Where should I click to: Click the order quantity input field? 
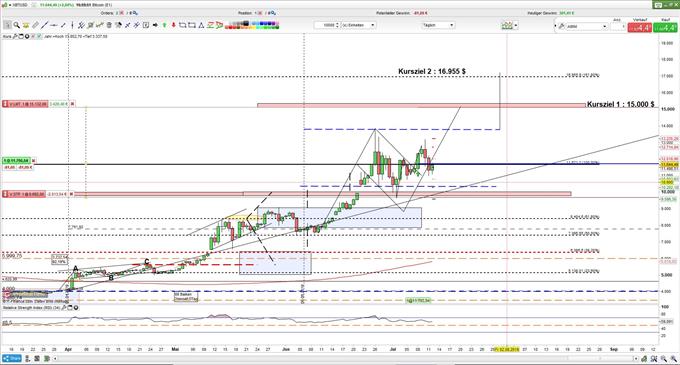click(x=618, y=26)
